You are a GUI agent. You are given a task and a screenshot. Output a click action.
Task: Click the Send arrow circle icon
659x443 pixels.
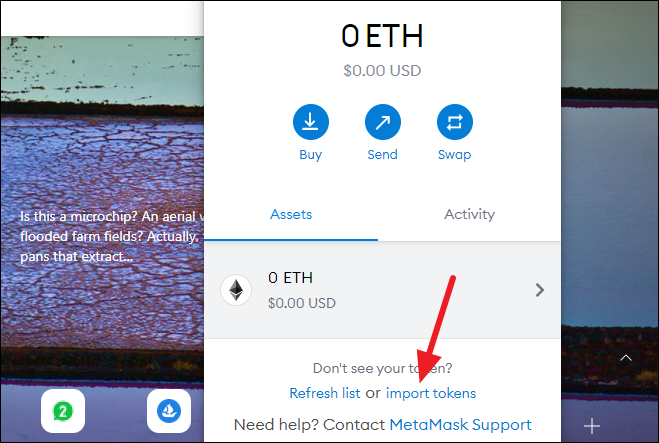[382, 122]
